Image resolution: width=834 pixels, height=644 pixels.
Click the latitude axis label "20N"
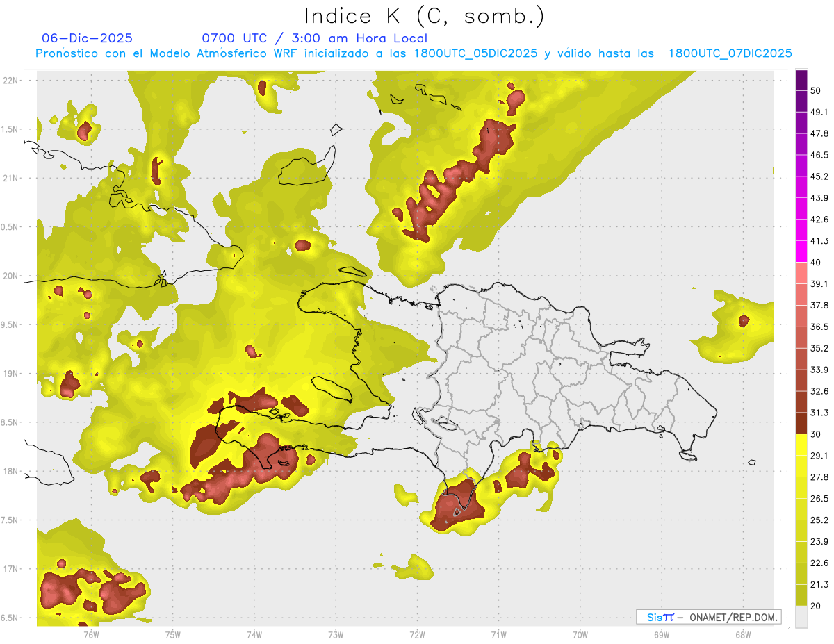pos(10,276)
